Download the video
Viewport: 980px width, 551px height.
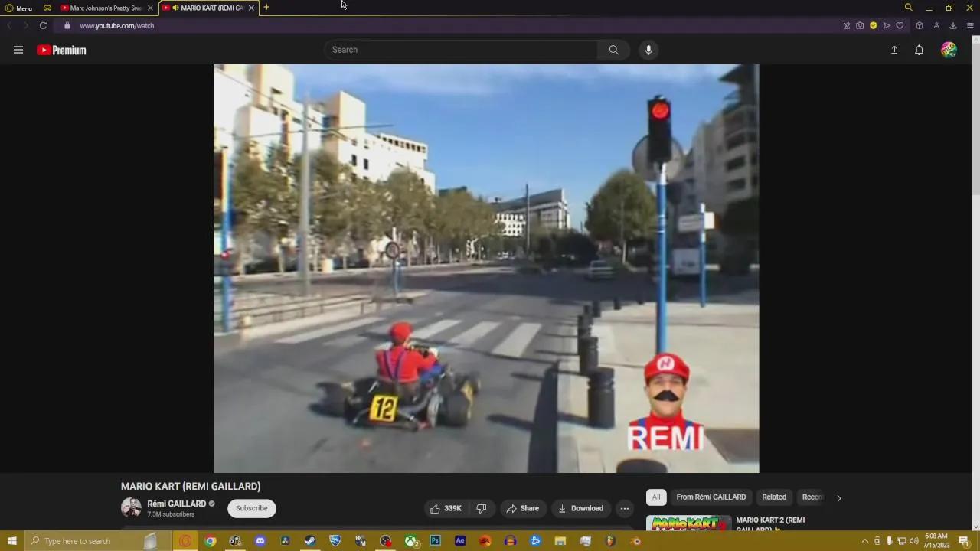(581, 508)
